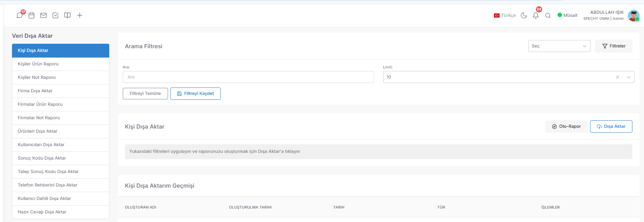Screen dimensions: 644x222
Task: Open the mail envelope icon
Action: click(43, 15)
